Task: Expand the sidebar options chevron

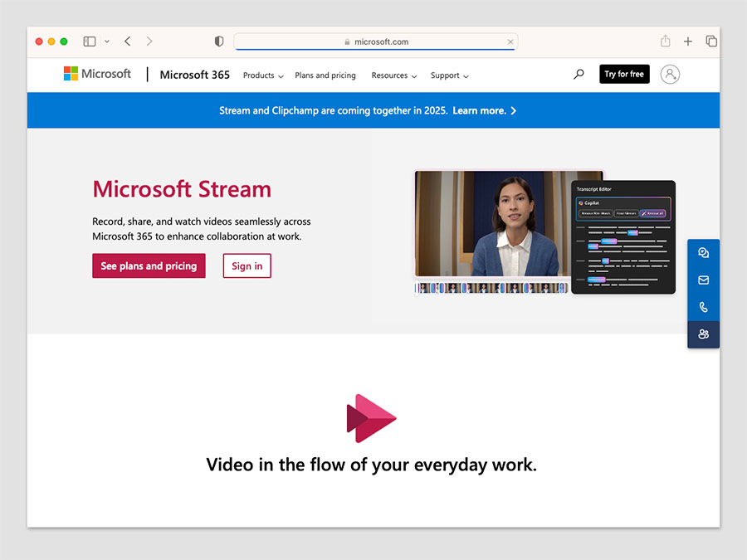Action: click(x=107, y=41)
